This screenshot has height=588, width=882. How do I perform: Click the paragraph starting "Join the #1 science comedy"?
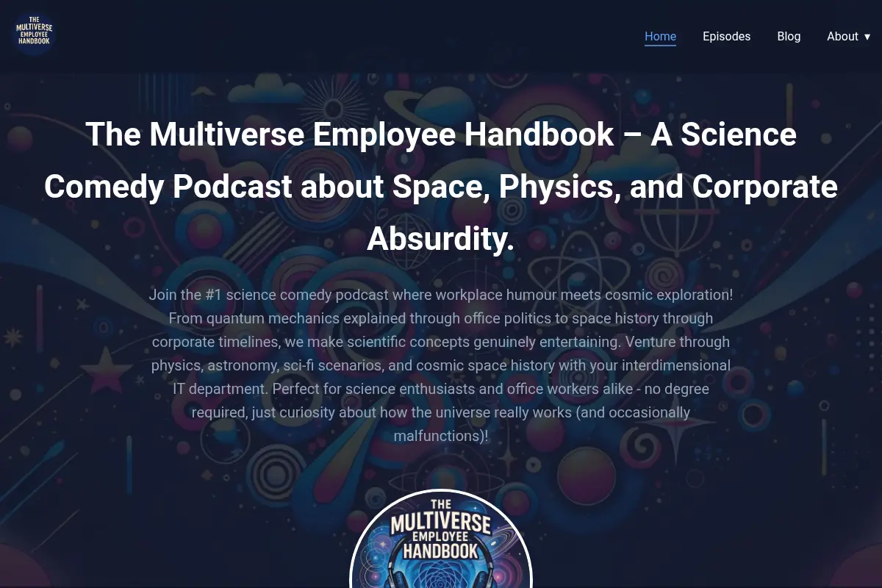click(x=441, y=365)
